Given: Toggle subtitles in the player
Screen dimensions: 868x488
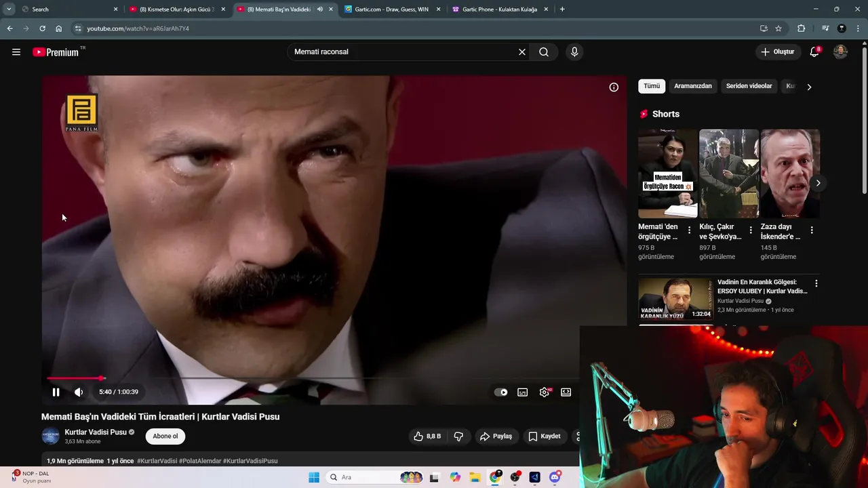Looking at the screenshot, I should click(x=523, y=392).
